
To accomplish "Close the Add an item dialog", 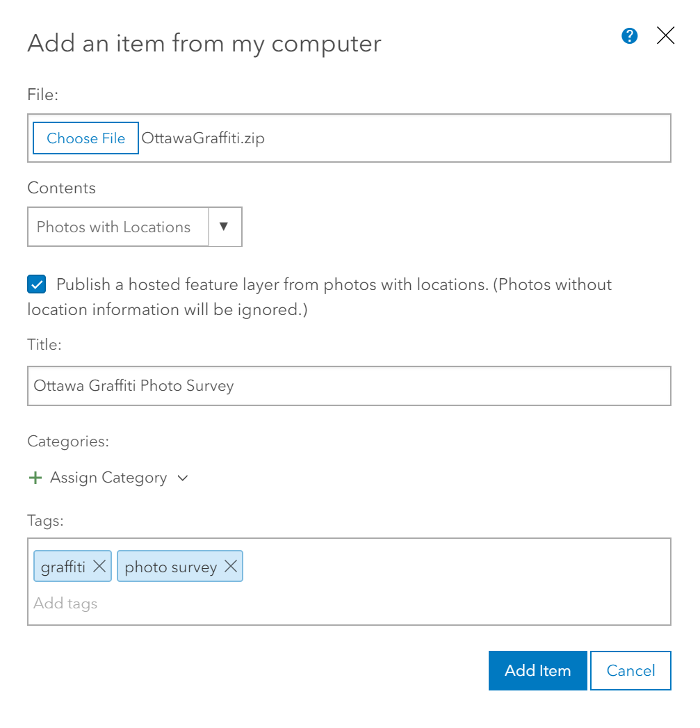I will tap(665, 35).
